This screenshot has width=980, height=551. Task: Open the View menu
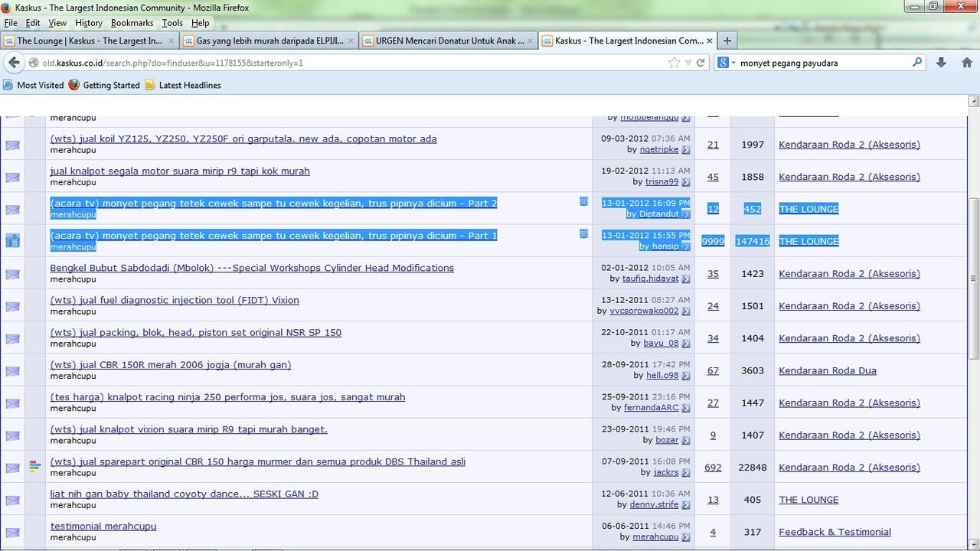[x=57, y=23]
